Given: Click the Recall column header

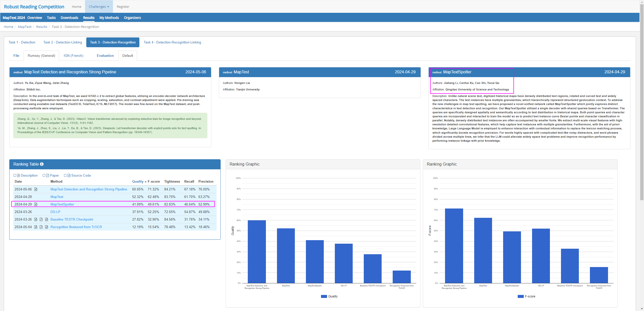Looking at the screenshot, I should point(189,182).
